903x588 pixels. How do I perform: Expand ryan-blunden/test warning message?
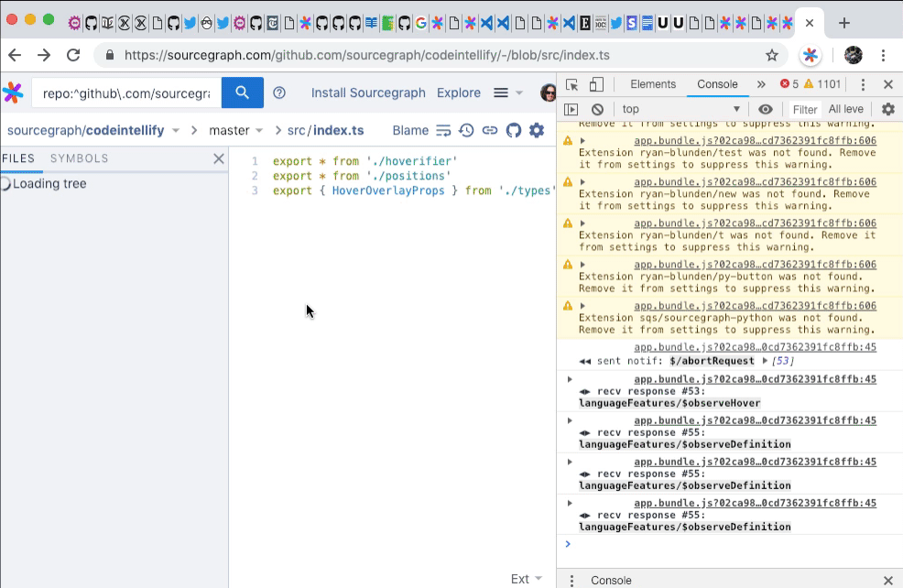(582, 140)
